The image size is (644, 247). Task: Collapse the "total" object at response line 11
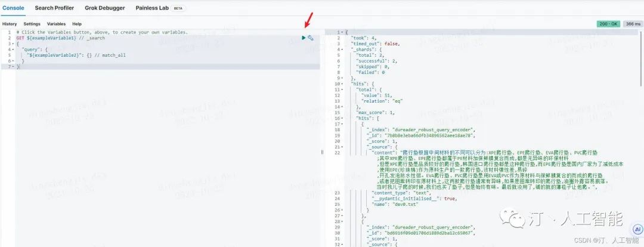[342, 89]
